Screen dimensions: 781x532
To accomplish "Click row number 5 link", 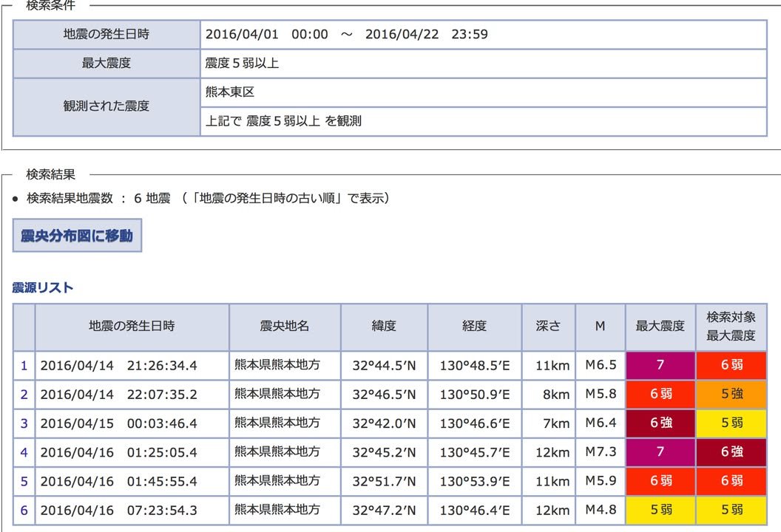I will (x=24, y=481).
